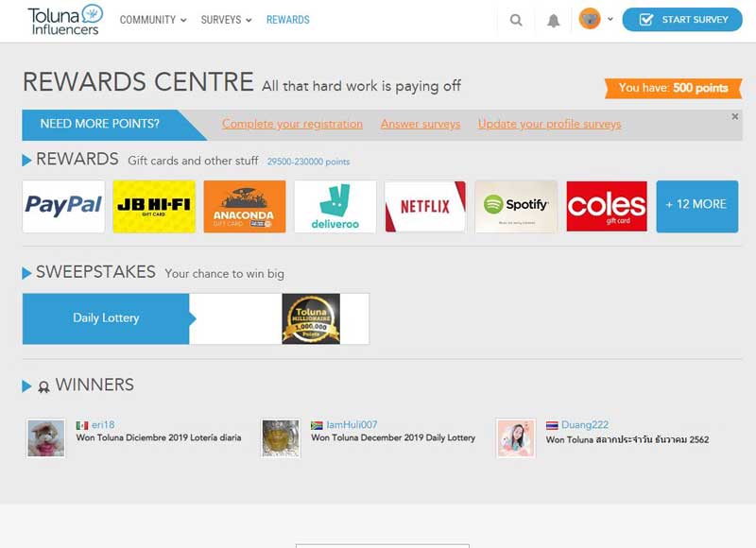Pick the Netflix reward tile
This screenshot has width=756, height=548.
click(425, 206)
